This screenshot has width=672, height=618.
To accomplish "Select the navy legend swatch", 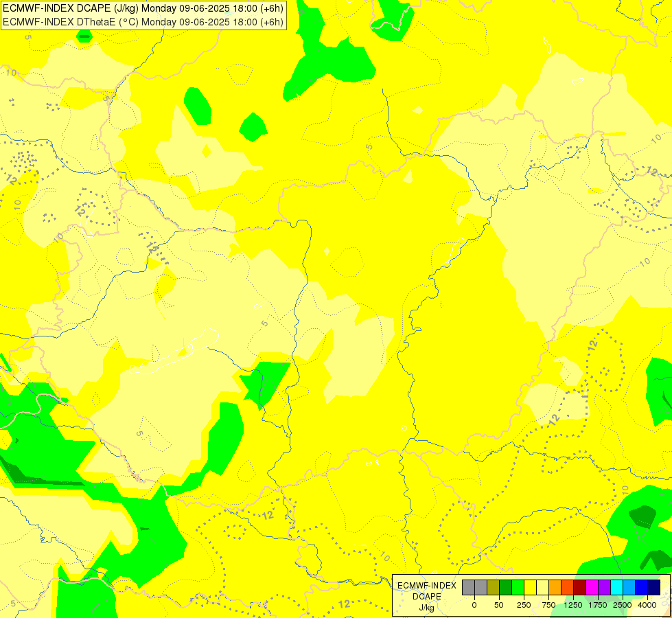I will point(654,588).
